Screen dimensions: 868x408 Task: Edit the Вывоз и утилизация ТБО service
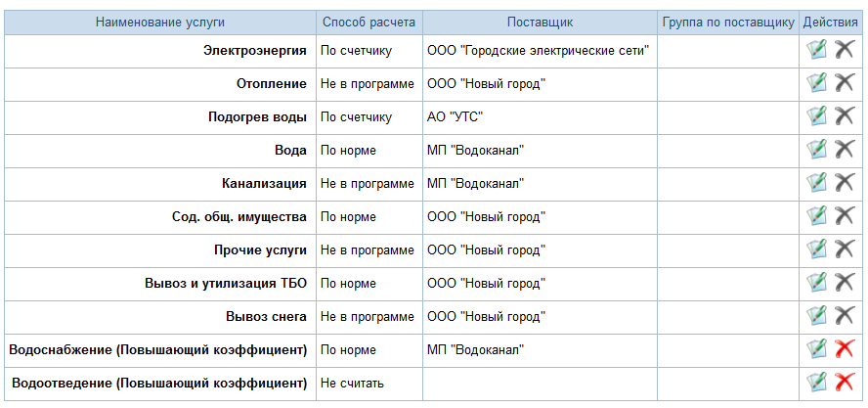[x=816, y=283]
